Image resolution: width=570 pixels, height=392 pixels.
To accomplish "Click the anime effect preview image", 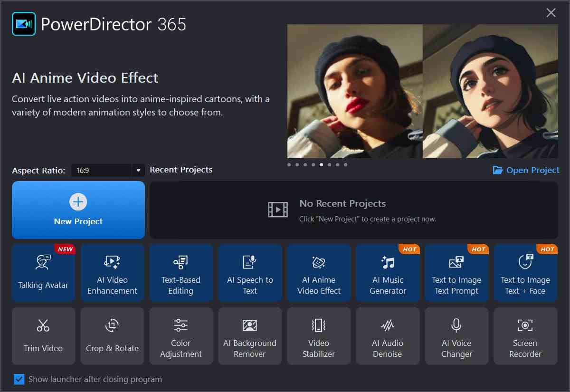I will point(423,91).
